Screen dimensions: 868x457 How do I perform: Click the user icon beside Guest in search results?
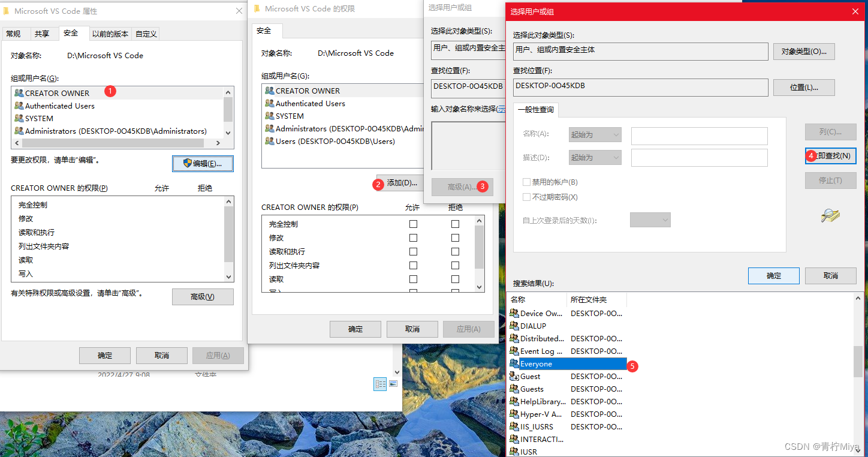(x=514, y=376)
